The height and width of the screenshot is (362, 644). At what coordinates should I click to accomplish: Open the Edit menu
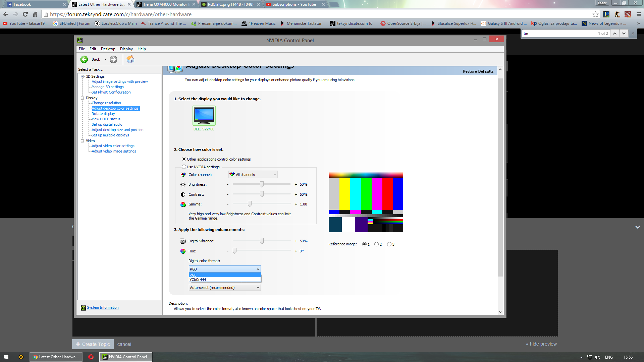click(93, 49)
